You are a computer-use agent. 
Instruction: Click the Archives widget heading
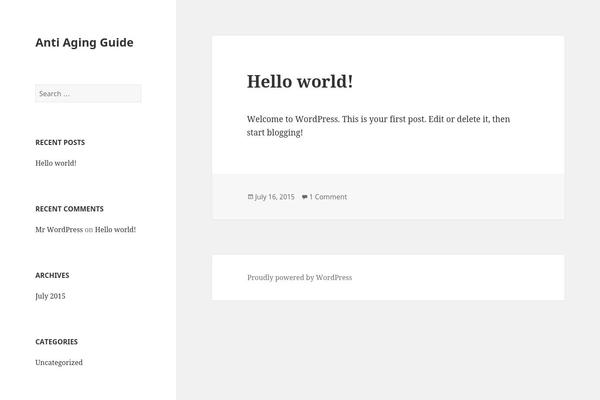click(x=52, y=275)
